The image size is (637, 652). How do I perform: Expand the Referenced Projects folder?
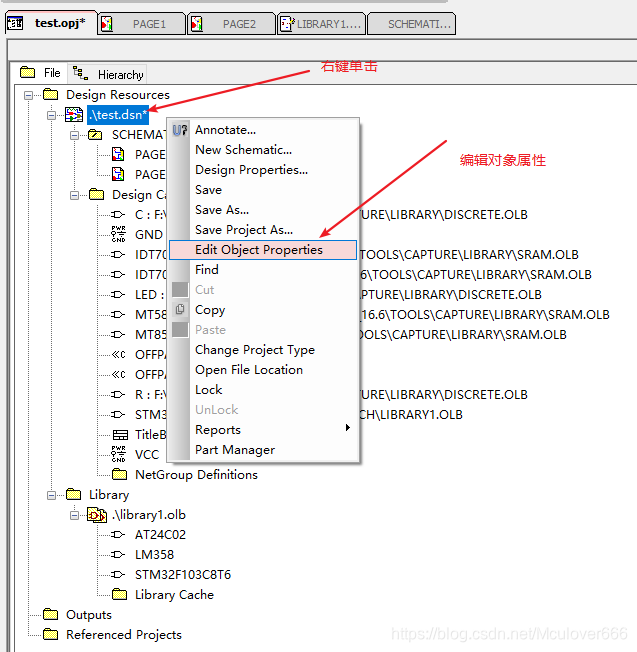pyautogui.click(x=29, y=635)
